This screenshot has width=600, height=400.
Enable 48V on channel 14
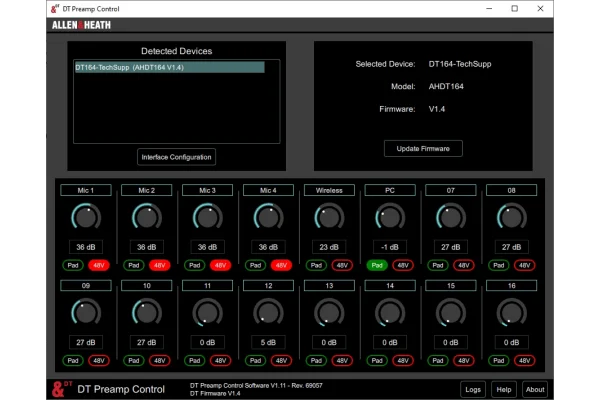pos(403,361)
